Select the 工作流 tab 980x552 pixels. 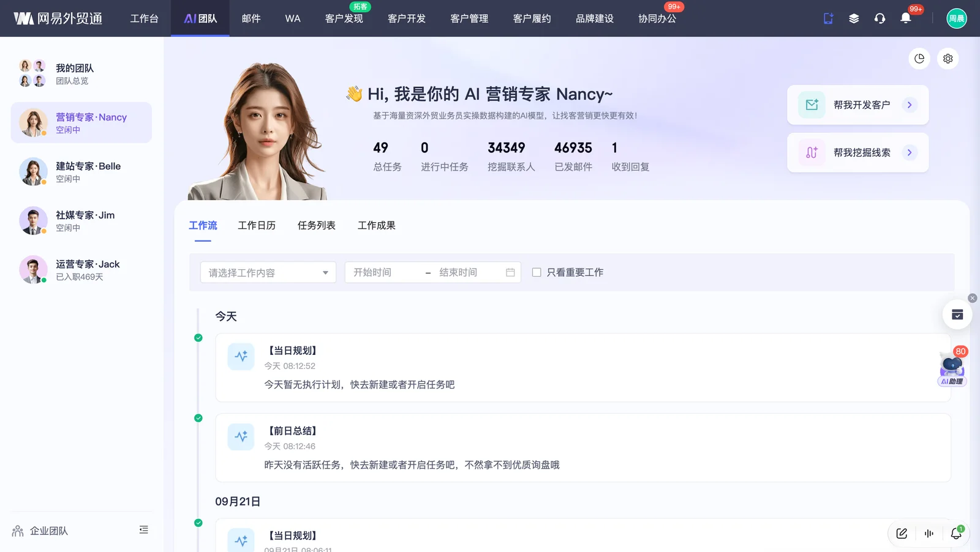click(203, 225)
